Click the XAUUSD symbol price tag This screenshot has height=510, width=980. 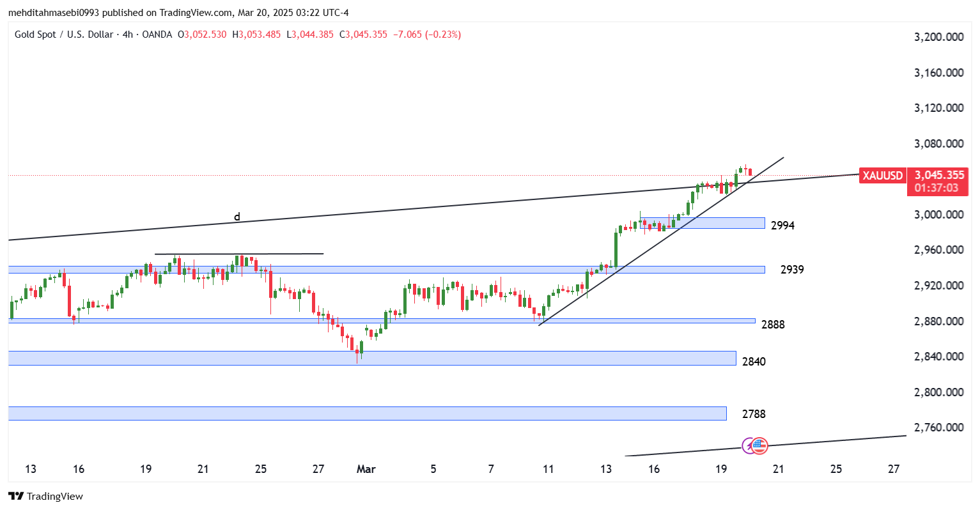[x=882, y=175]
